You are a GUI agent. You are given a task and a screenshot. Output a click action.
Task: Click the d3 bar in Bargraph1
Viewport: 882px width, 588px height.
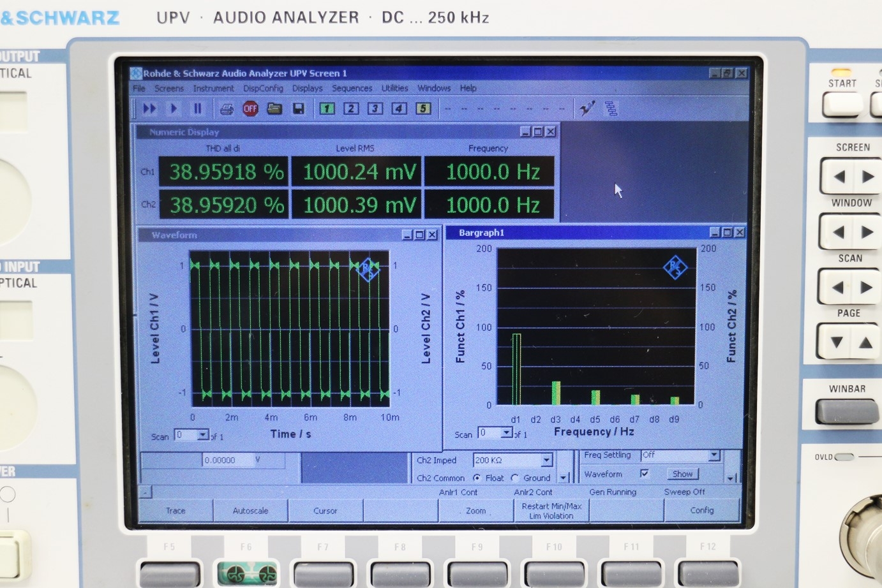point(556,393)
